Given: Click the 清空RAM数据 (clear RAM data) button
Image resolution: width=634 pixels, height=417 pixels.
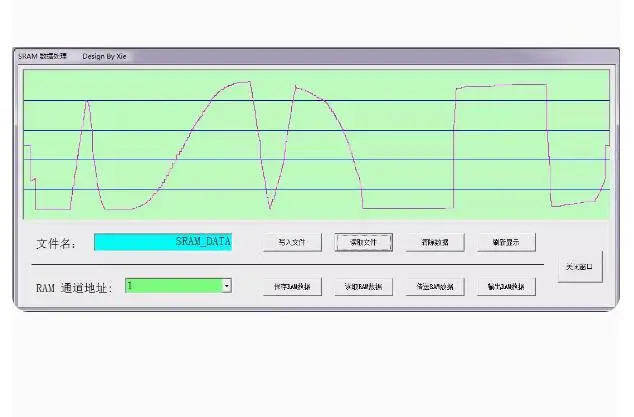Looking at the screenshot, I should tap(435, 287).
